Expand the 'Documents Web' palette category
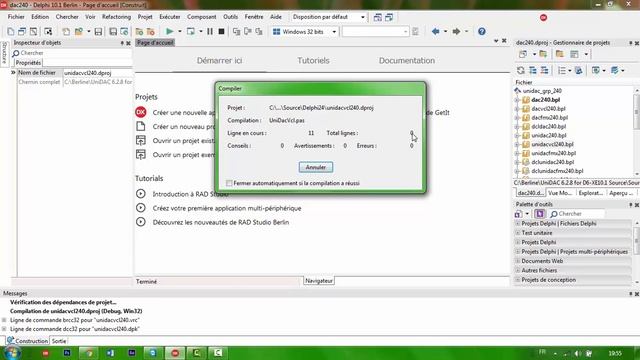This screenshot has width=640, height=360. (x=518, y=261)
